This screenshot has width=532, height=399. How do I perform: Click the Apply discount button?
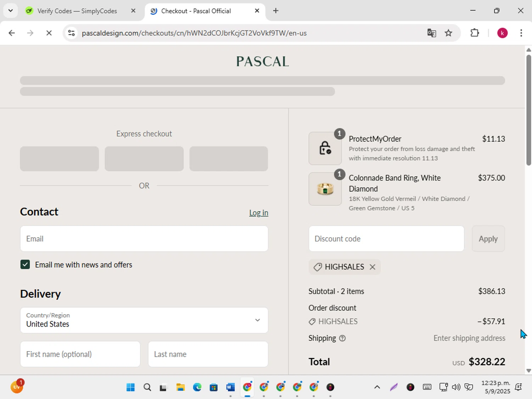coord(488,239)
